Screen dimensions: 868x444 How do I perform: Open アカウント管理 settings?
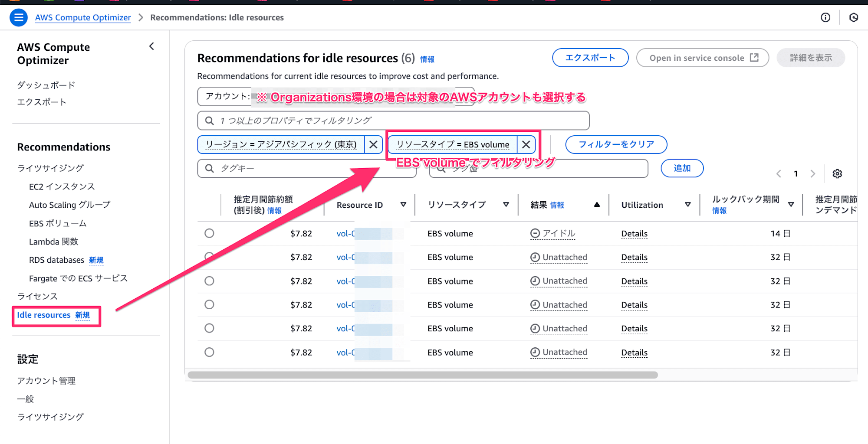click(x=46, y=381)
